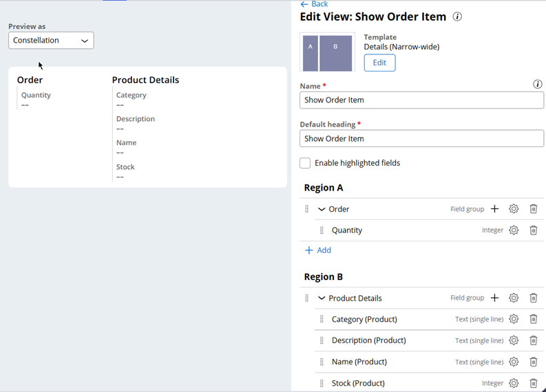The height and width of the screenshot is (392, 546).
Task: Click Add link in Region A
Action: tap(318, 250)
